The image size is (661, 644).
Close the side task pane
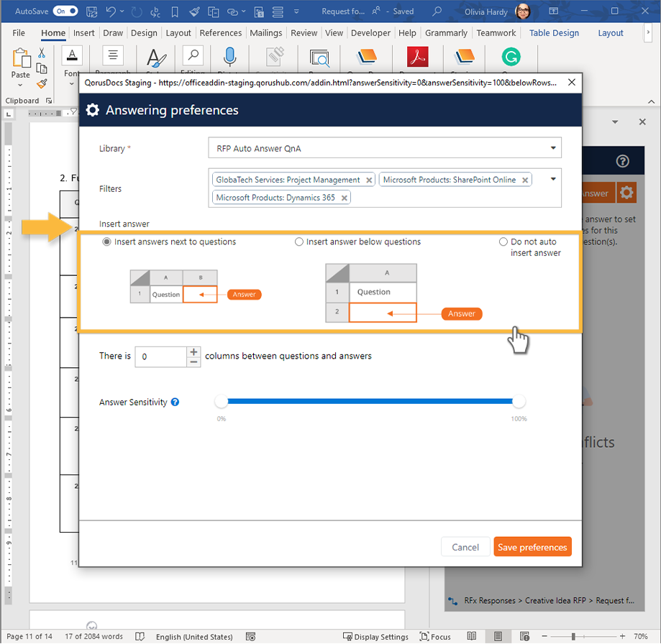point(642,122)
